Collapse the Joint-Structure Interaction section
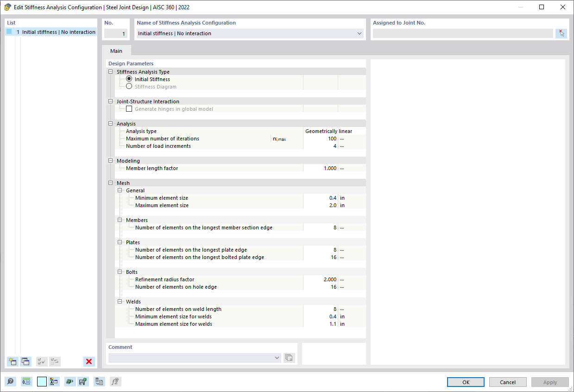 [x=110, y=101]
